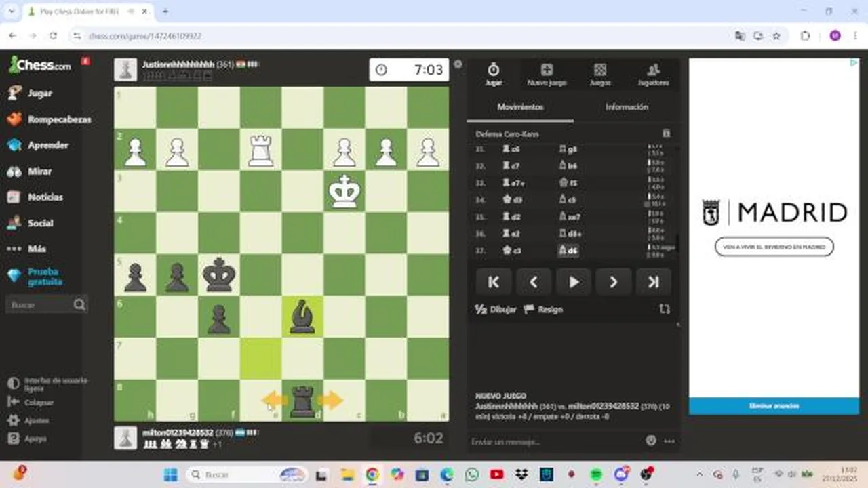This screenshot has height=488, width=868.
Task: Click Defensa Caro-Kann opening name
Action: [507, 134]
